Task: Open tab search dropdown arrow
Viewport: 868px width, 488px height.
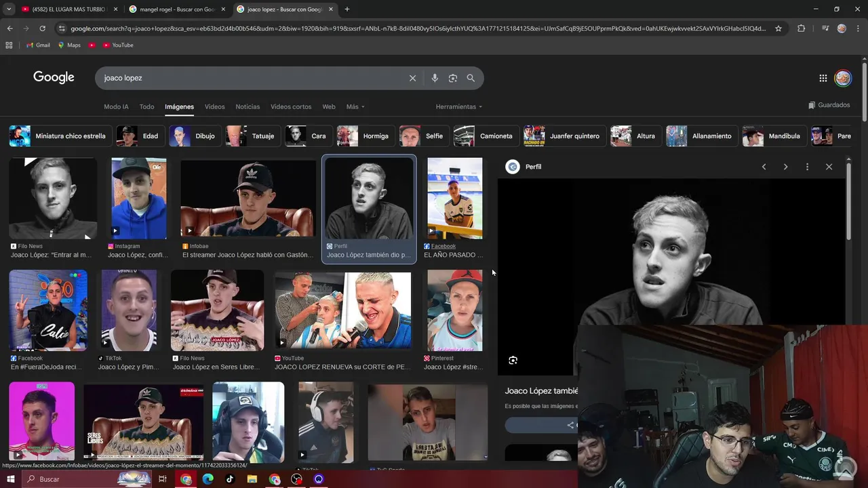Action: pos(9,9)
